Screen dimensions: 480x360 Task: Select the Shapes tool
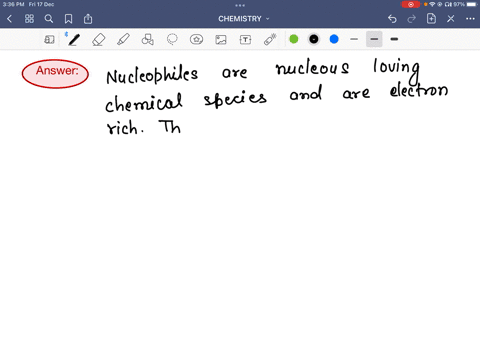[x=147, y=40]
